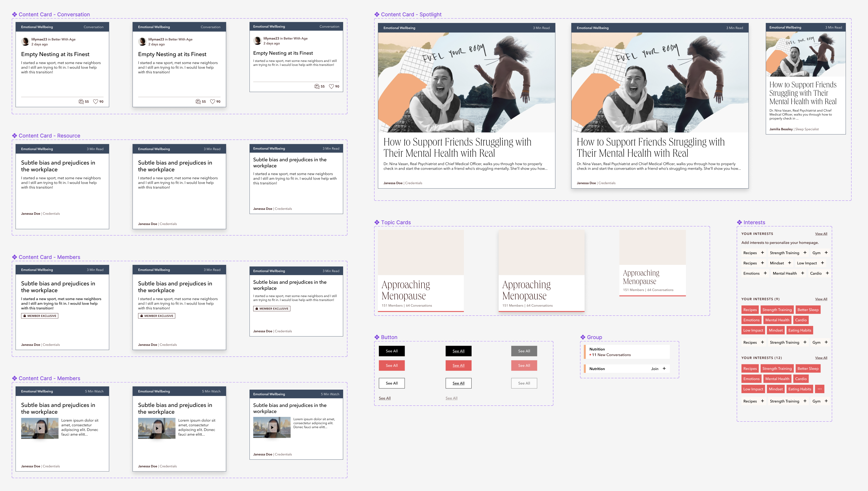Viewport: 868px width, 491px height.
Task: Click Join in the Nutrition group row
Action: click(x=654, y=369)
